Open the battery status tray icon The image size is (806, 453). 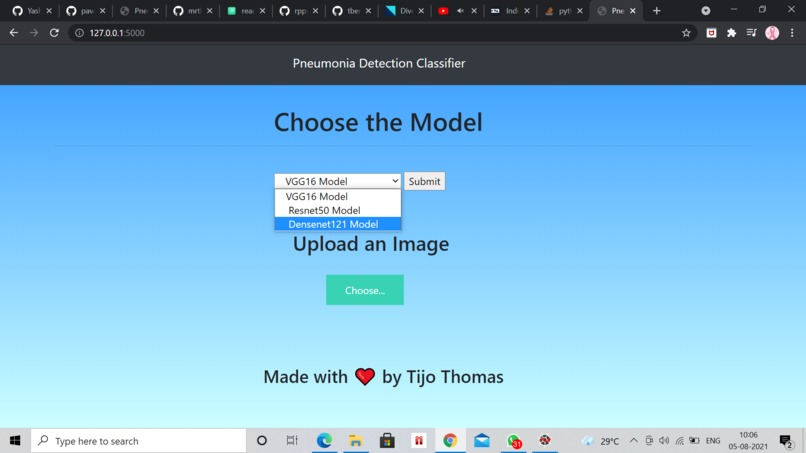(694, 441)
